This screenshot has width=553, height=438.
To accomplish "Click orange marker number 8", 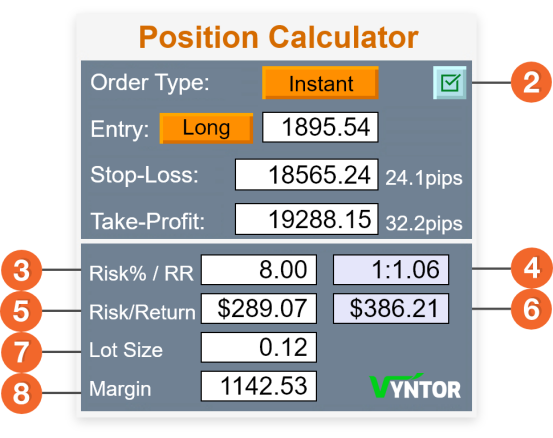I will 22,393.
